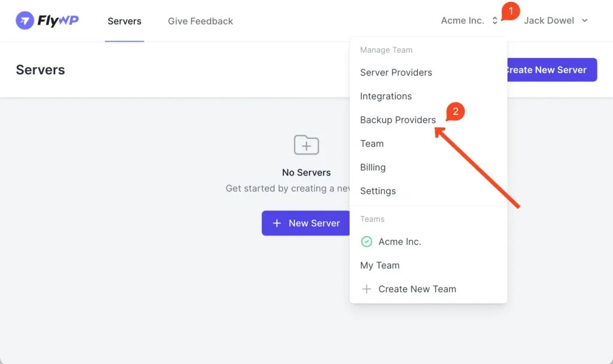Click the FlyWP logo icon
The width and height of the screenshot is (613, 364).
coord(25,21)
